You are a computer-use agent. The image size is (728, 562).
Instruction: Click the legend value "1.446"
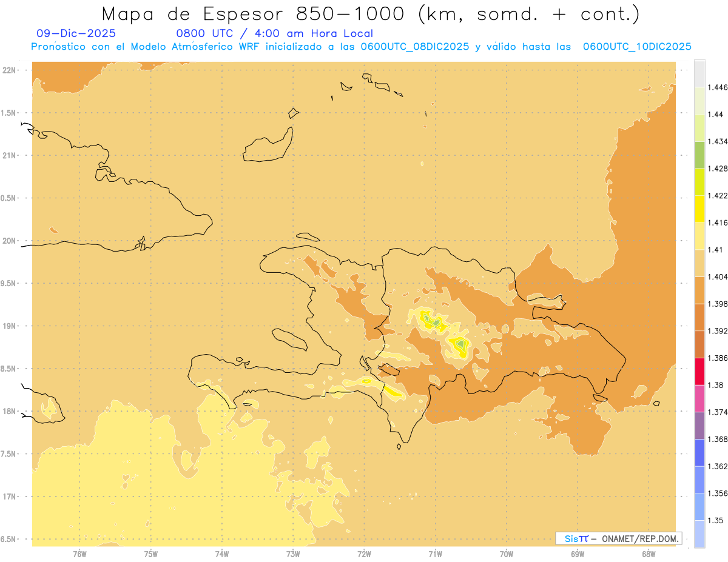(718, 87)
